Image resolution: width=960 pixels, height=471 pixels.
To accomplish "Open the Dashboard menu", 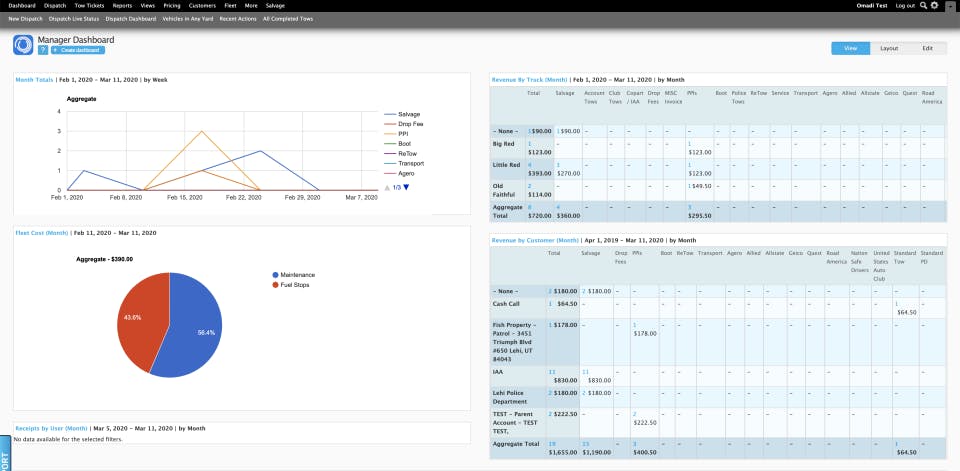I will (x=22, y=6).
